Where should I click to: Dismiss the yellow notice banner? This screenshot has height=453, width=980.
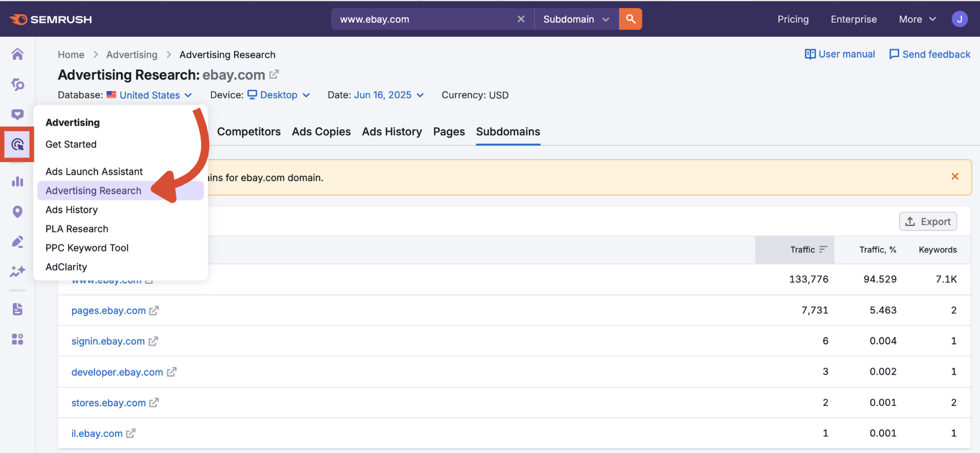[x=955, y=177]
